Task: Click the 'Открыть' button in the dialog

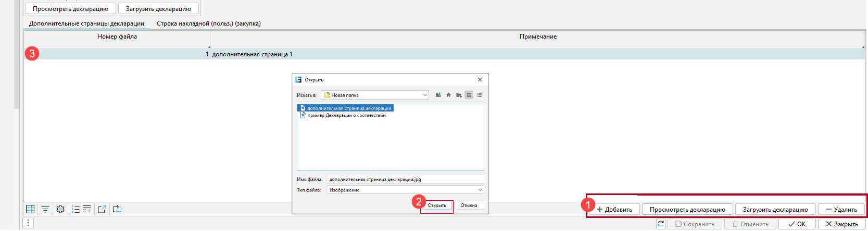Action: coord(437,205)
